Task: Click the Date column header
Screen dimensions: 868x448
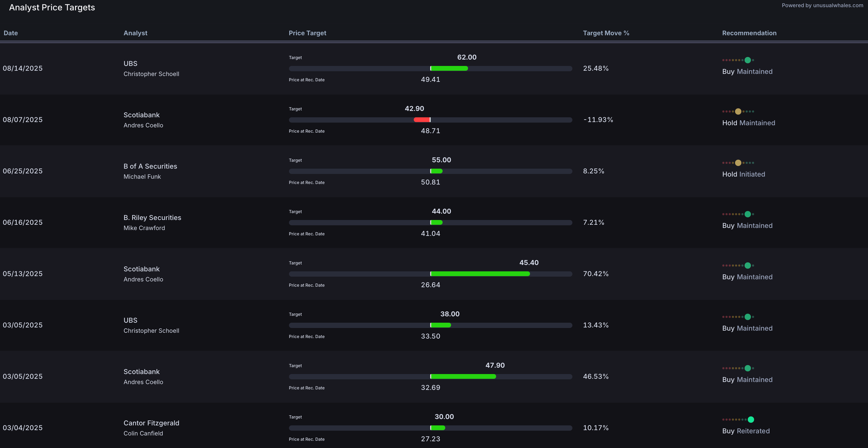Action: 11,33
